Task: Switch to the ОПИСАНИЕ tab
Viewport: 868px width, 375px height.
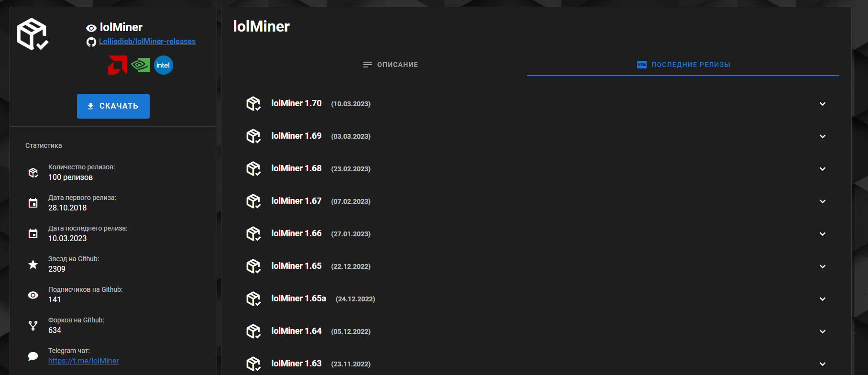Action: 391,65
